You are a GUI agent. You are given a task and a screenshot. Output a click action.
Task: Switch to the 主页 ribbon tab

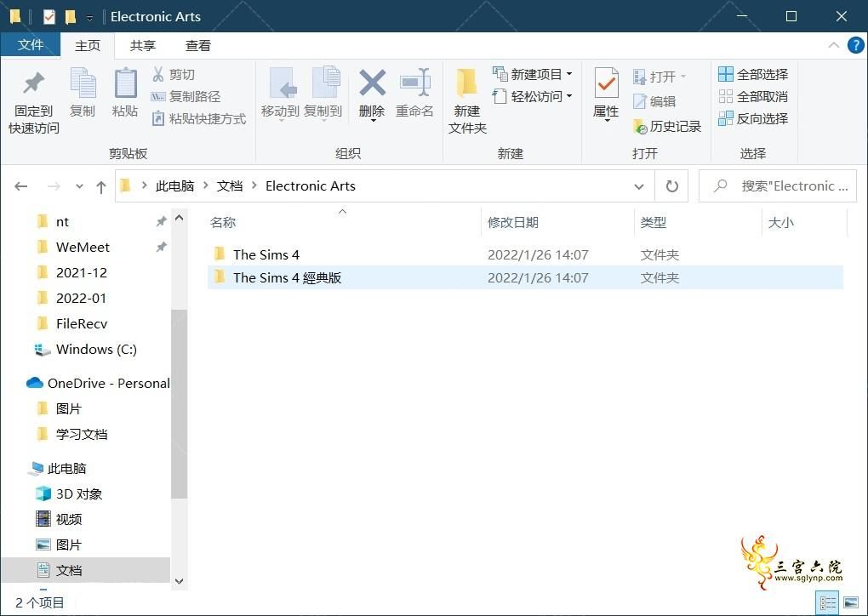(88, 46)
